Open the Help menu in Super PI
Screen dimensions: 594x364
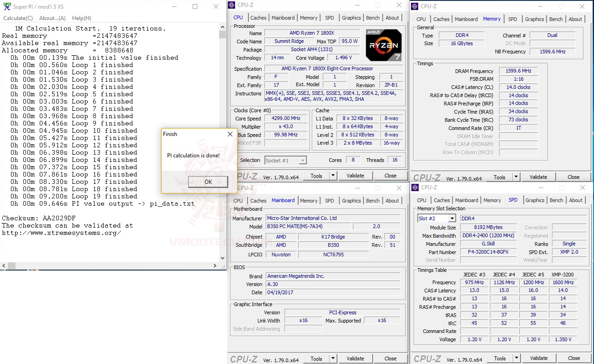(x=81, y=18)
